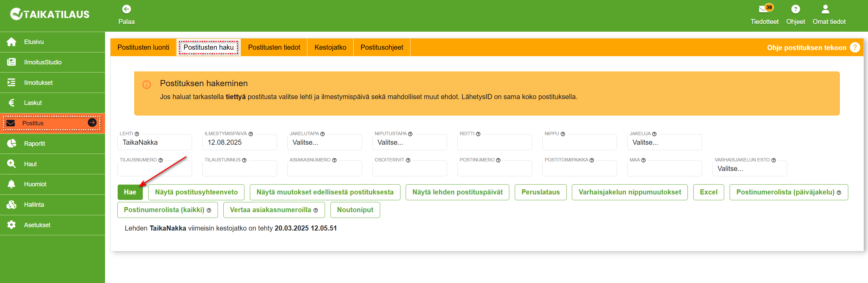
Task: Click help icon next to REITTI label
Action: pos(478,134)
